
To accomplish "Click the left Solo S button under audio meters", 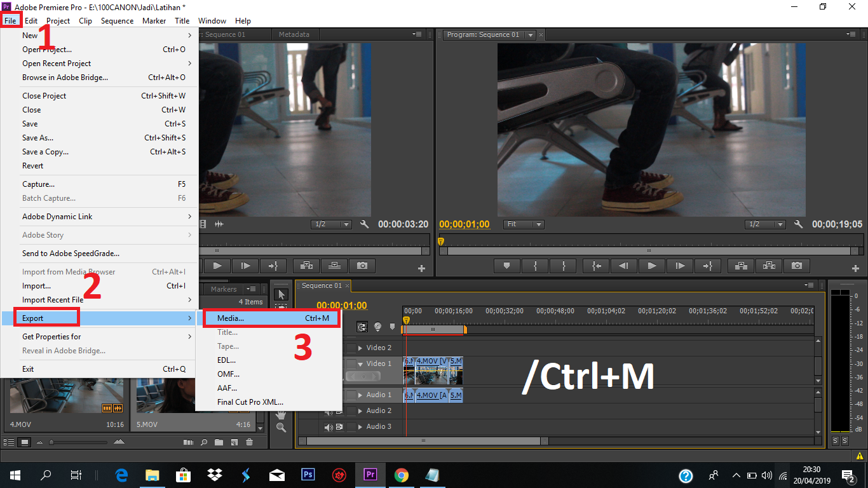I will click(835, 441).
